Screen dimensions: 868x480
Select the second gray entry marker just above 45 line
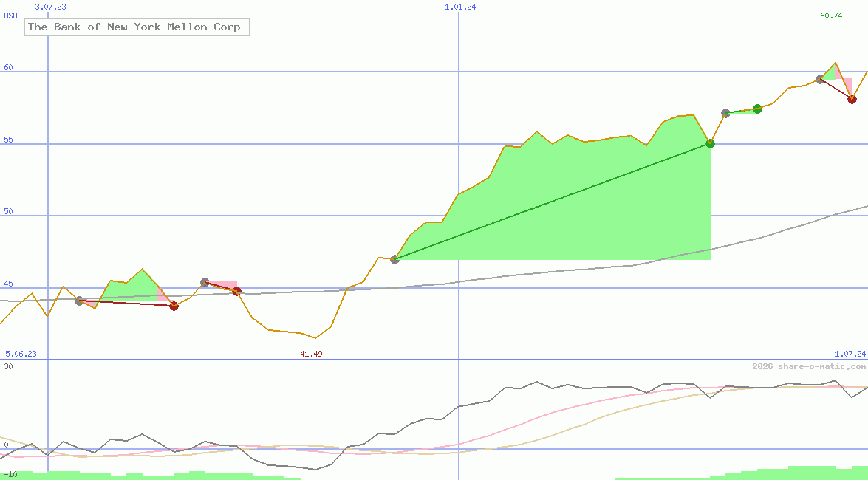[x=205, y=282]
